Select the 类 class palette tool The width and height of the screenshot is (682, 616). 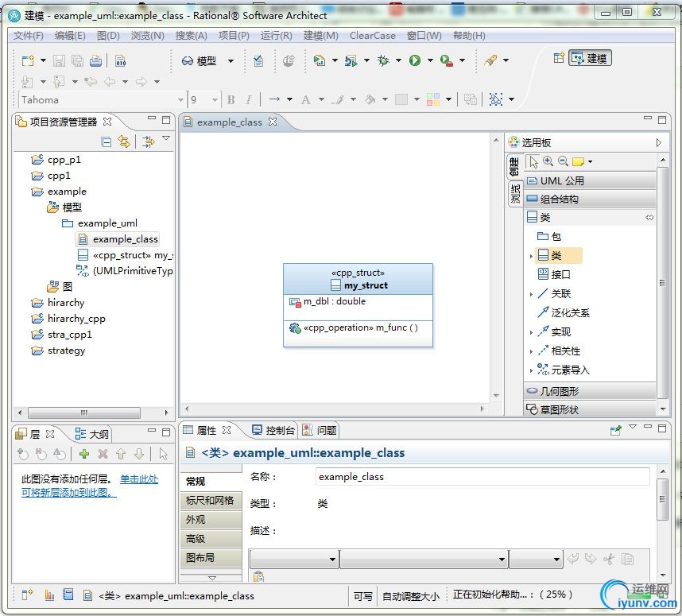click(559, 255)
